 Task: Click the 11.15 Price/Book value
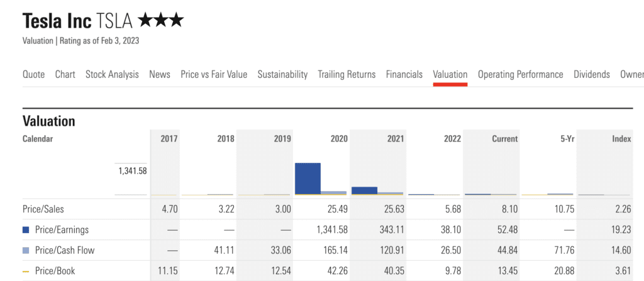click(x=167, y=271)
